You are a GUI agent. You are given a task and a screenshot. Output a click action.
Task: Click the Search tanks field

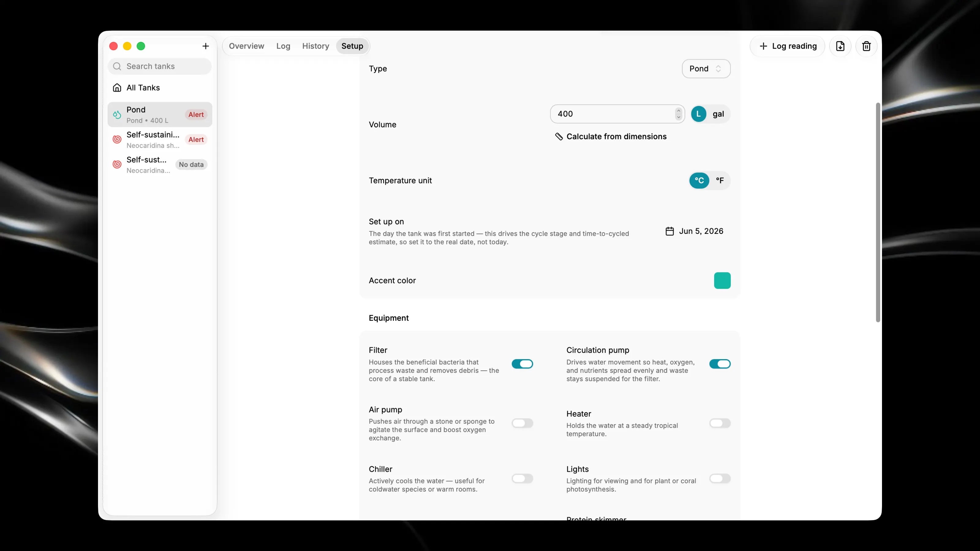point(160,66)
